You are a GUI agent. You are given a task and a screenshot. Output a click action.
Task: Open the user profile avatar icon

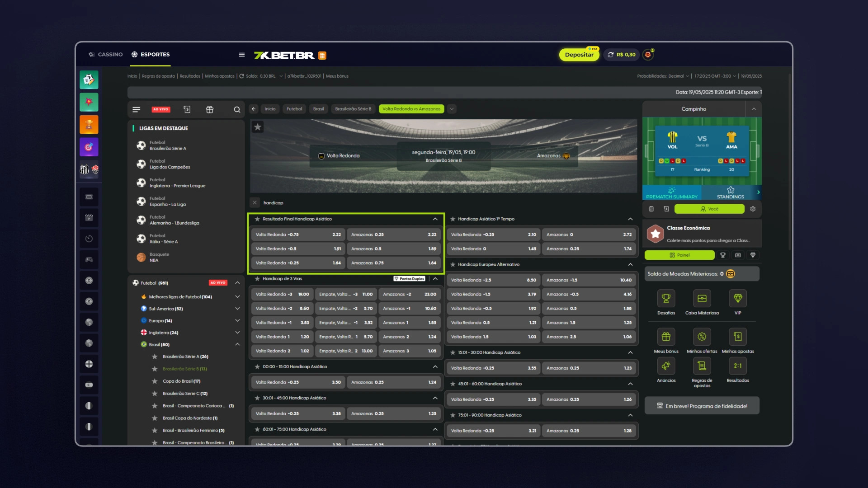tap(648, 55)
